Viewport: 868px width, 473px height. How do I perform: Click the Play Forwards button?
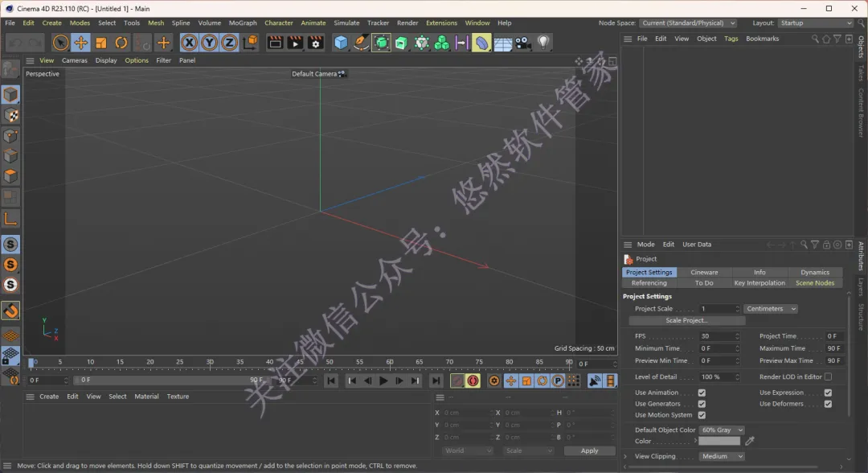tap(383, 380)
